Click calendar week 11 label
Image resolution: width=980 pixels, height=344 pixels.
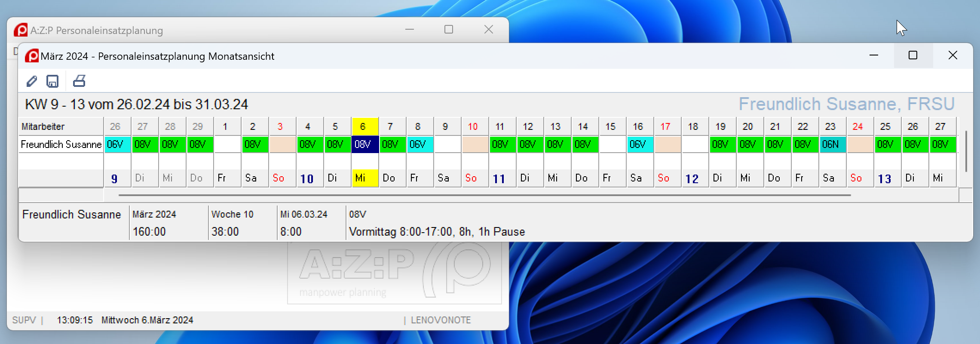[x=499, y=178]
